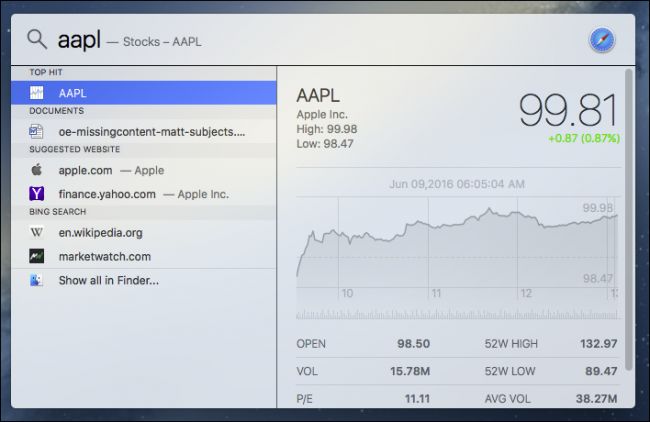The width and height of the screenshot is (650, 422).
Task: Click the 52W HIGH value 132.97
Action: [x=598, y=344]
